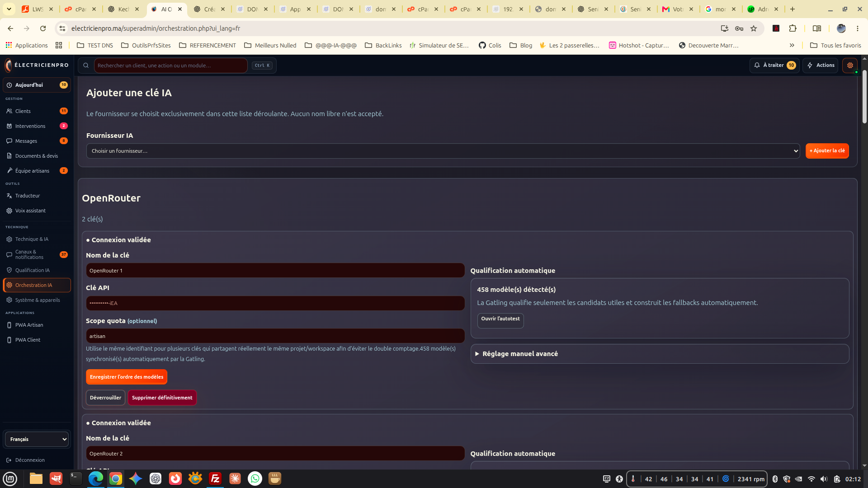Expand the bookmarks overflow chevron

[792, 45]
